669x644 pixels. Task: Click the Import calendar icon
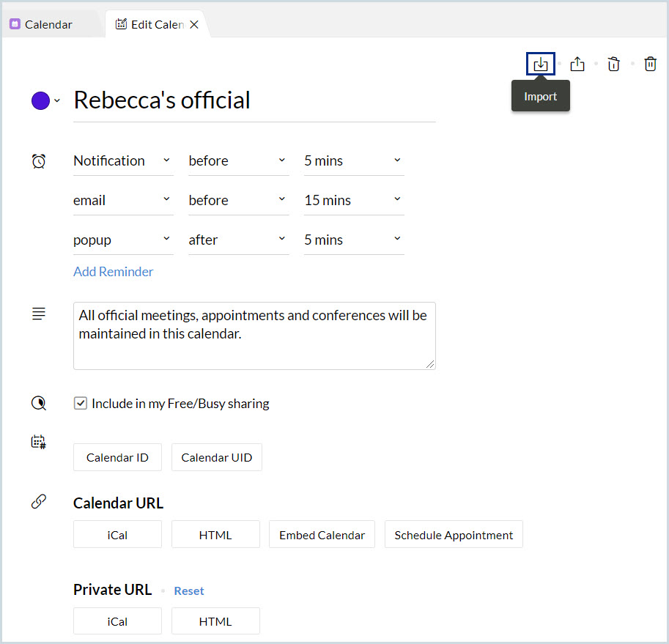coord(541,64)
